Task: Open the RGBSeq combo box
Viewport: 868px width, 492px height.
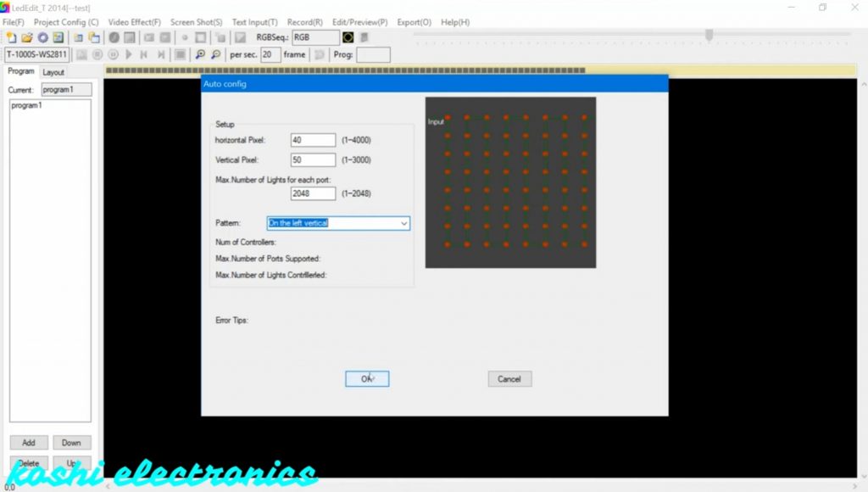Action: click(315, 37)
